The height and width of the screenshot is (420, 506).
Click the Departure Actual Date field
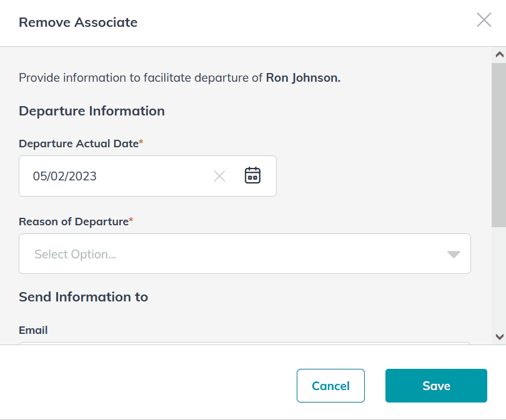coord(147,176)
